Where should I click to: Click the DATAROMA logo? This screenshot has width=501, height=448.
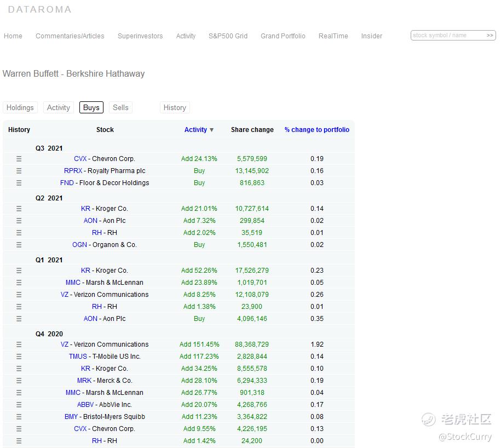[39, 10]
